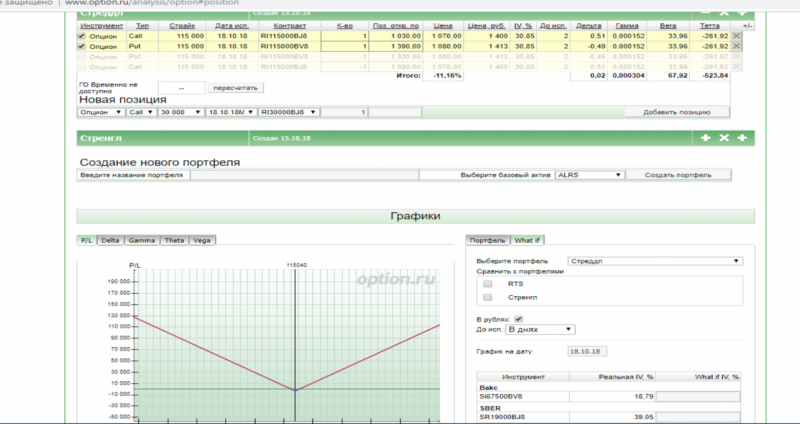800x424 pixels.
Task: Click the График на дату date field
Action: [x=587, y=352]
